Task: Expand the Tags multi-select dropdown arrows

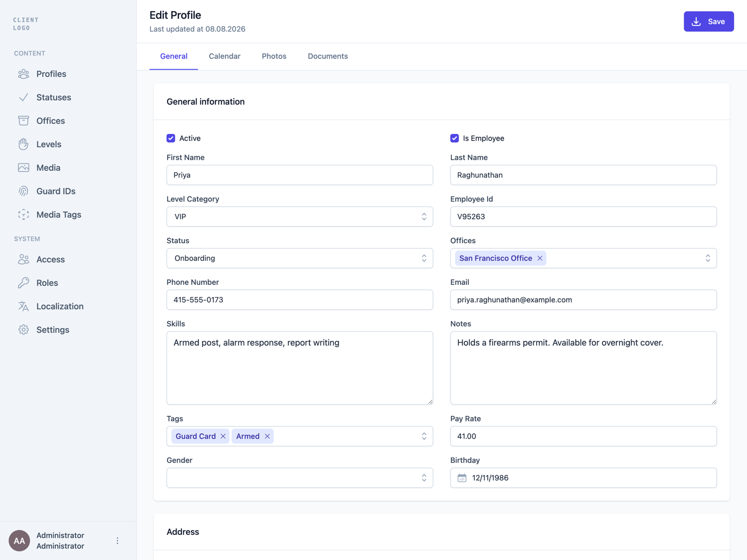Action: pos(424,436)
